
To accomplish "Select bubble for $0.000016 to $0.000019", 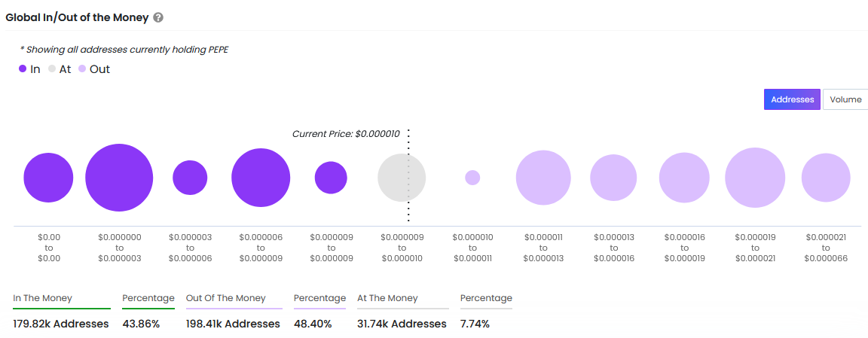I will (x=684, y=178).
